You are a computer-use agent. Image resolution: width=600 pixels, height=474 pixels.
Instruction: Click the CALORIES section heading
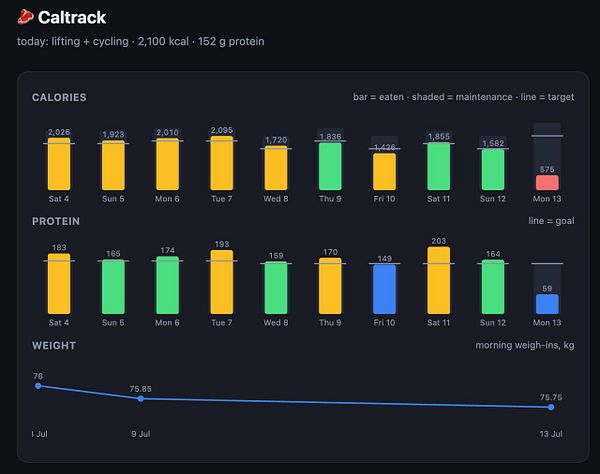point(59,97)
